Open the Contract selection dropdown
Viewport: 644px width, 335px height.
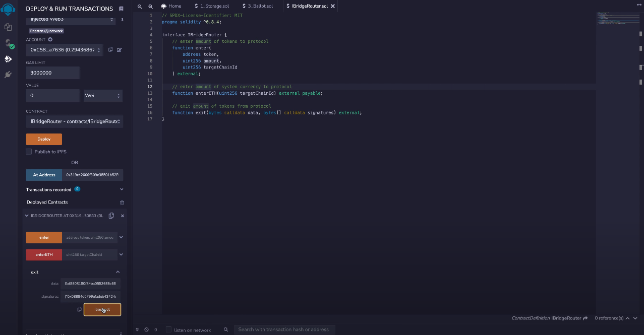74,121
